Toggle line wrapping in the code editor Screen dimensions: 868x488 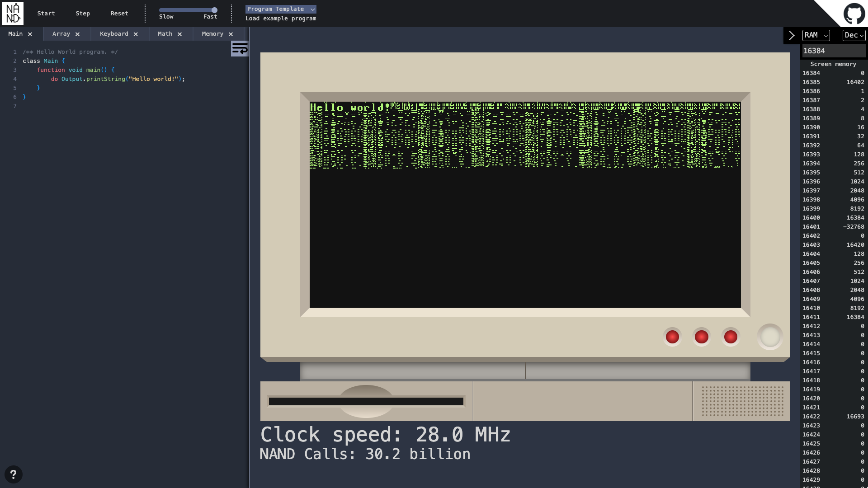click(x=240, y=48)
